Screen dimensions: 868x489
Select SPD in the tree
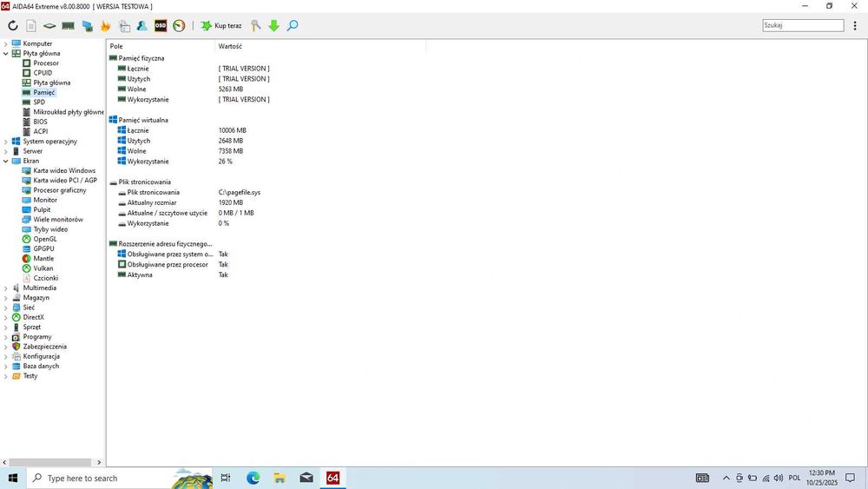click(x=39, y=102)
